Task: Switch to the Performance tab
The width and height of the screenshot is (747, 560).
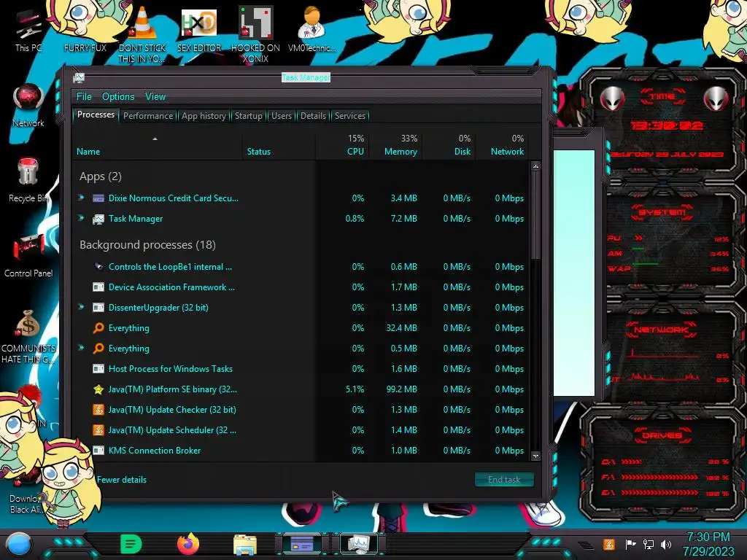Action: pyautogui.click(x=148, y=116)
